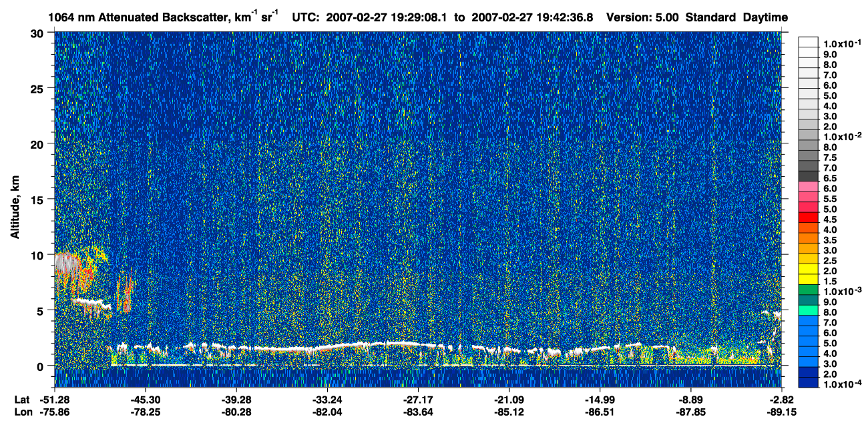Click longitude value "-89.15"
Viewport: 868px width, 445px height.
[781, 412]
